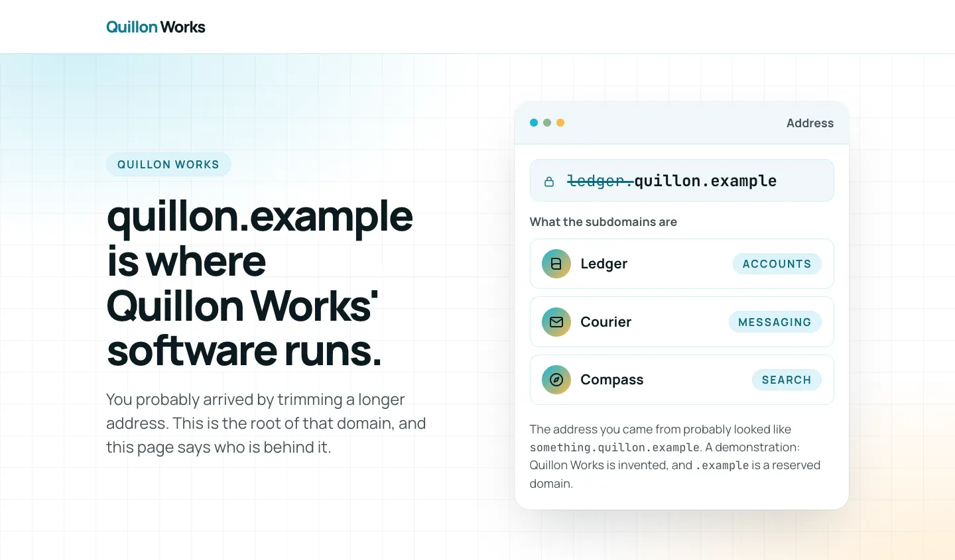Click the Compass icon in subdomain list
Viewport: 955px width, 560px height.
click(556, 380)
